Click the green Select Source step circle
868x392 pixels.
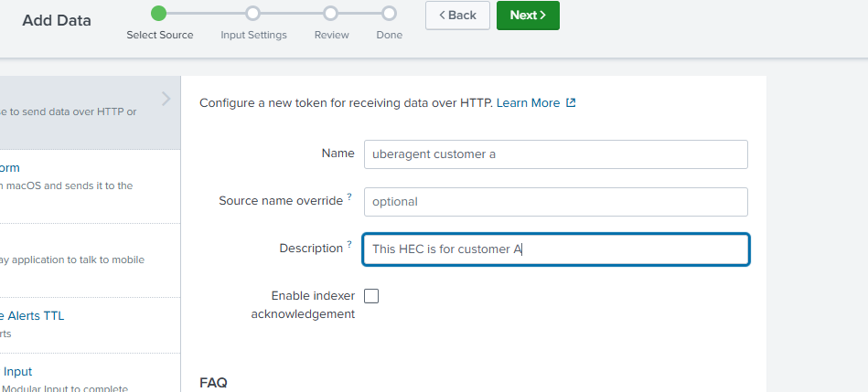click(159, 13)
